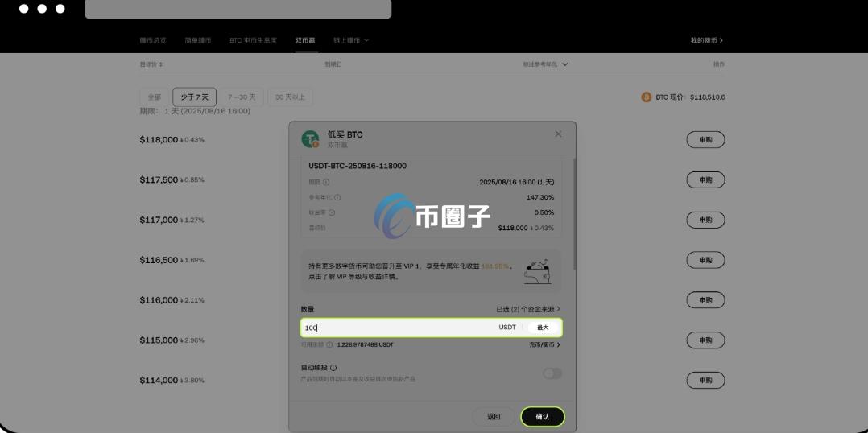This screenshot has height=433, width=868.
Task: Click 申购 for $116,500 row
Action: click(705, 260)
